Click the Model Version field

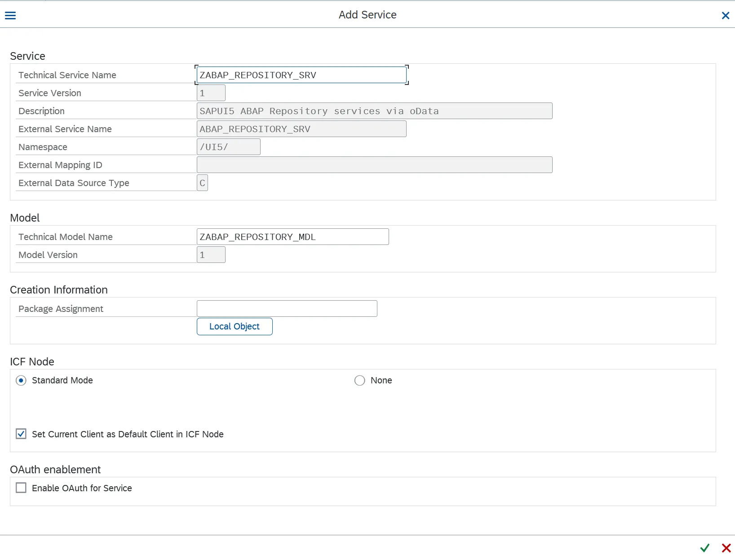[x=211, y=255]
